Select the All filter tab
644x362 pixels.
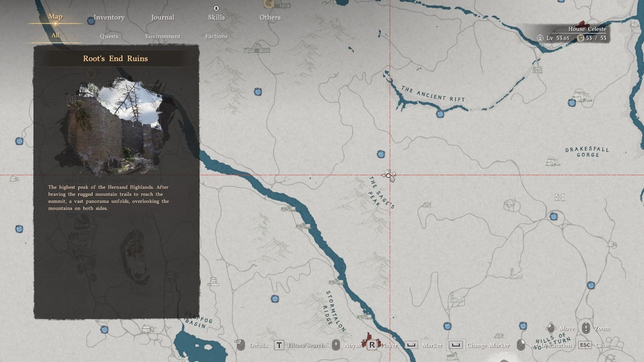point(55,35)
